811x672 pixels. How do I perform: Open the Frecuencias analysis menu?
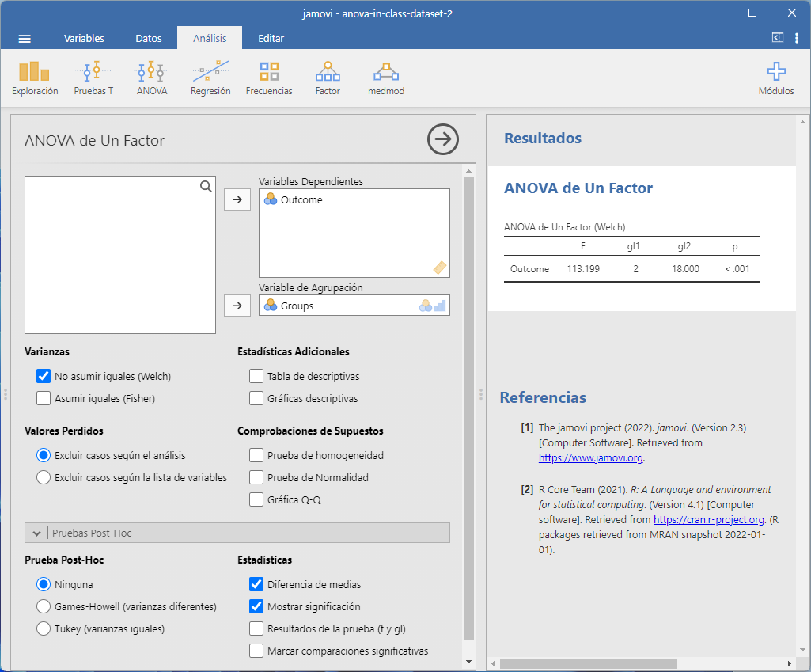[269, 78]
